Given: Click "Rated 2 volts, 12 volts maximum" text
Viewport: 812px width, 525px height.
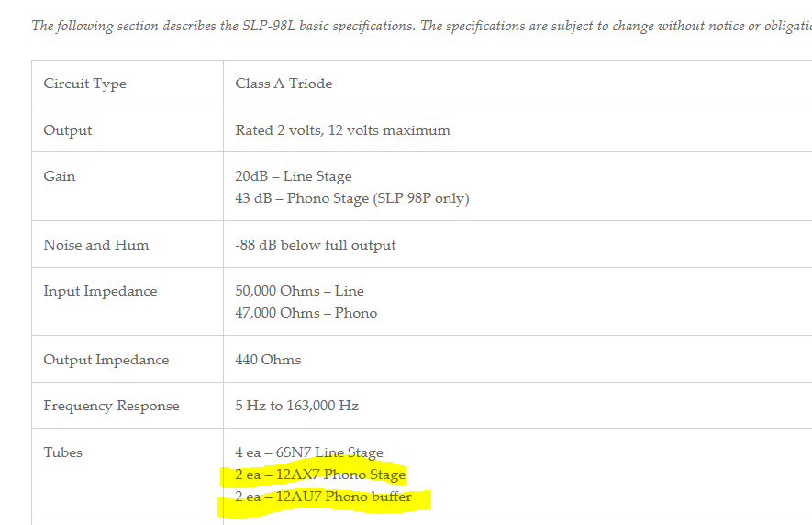Looking at the screenshot, I should pos(342,130).
